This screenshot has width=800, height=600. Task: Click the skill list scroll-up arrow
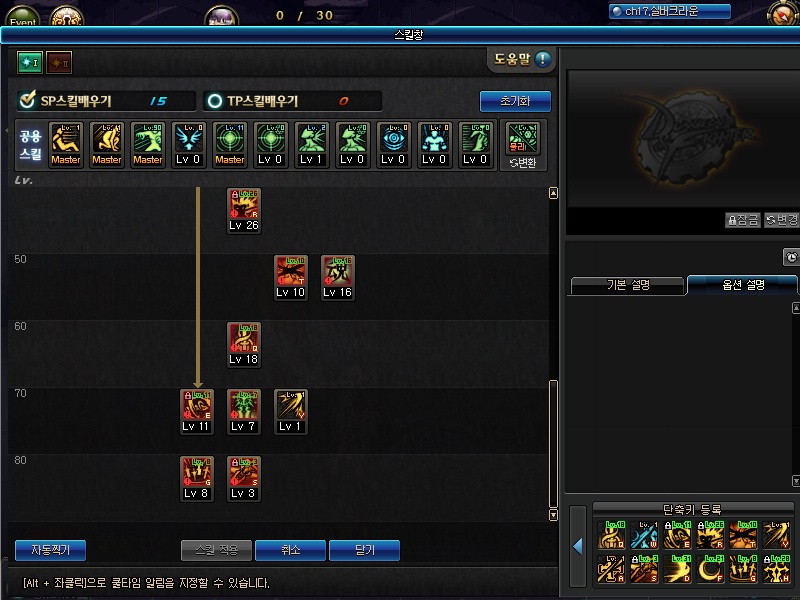coord(553,193)
